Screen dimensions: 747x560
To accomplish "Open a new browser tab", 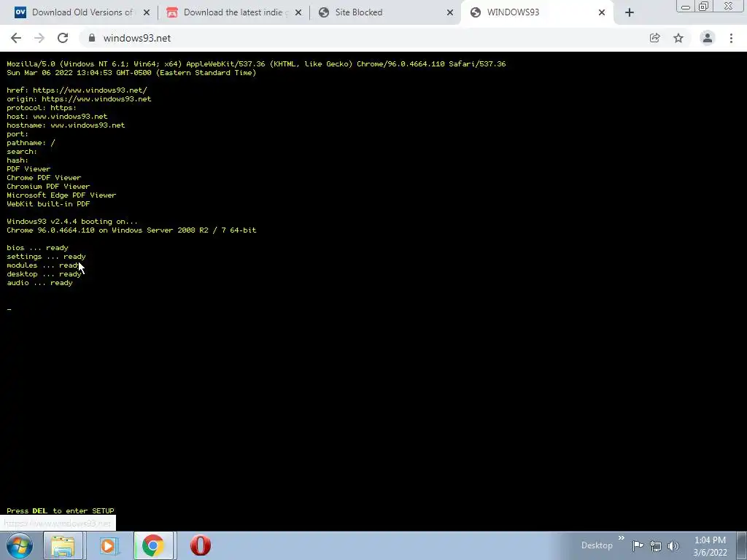I will click(x=630, y=12).
